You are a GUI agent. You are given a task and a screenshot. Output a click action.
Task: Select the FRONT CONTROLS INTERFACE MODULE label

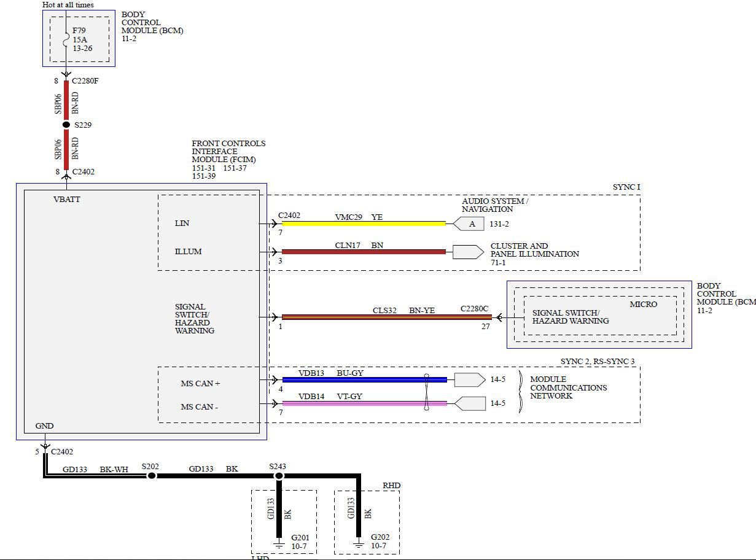[x=228, y=151]
